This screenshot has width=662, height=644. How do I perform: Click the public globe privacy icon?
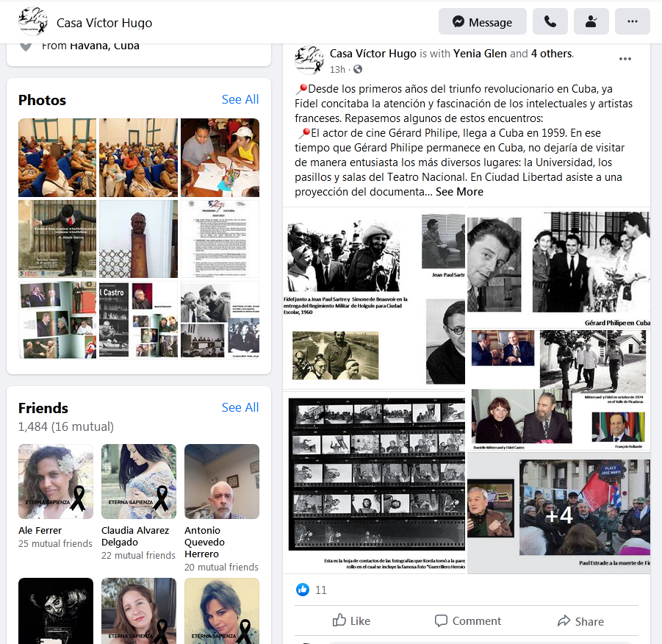coord(358,69)
